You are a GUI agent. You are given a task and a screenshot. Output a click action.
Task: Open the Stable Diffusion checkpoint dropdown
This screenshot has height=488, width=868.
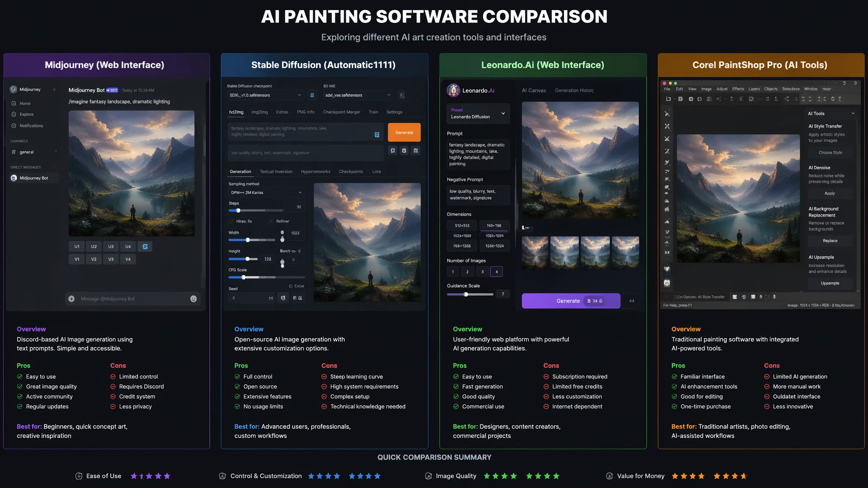click(x=265, y=95)
